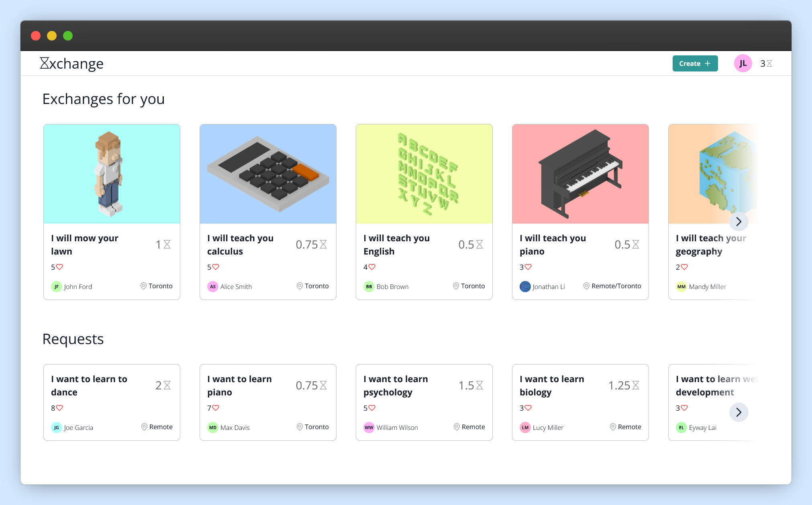
Task: Heart the learn to dance request
Action: coord(60,408)
